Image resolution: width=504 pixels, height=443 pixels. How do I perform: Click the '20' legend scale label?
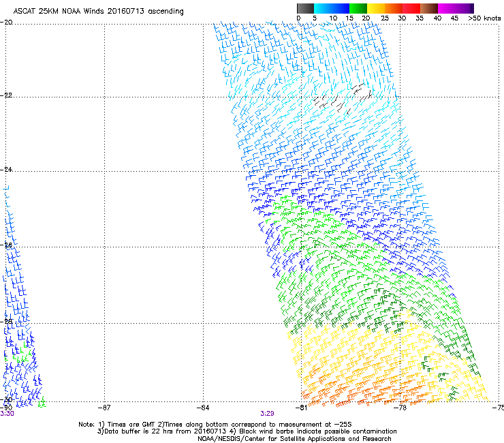click(366, 18)
